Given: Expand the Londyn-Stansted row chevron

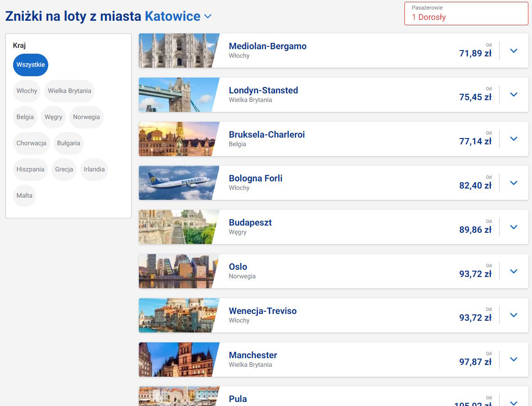Looking at the screenshot, I should click(x=514, y=95).
